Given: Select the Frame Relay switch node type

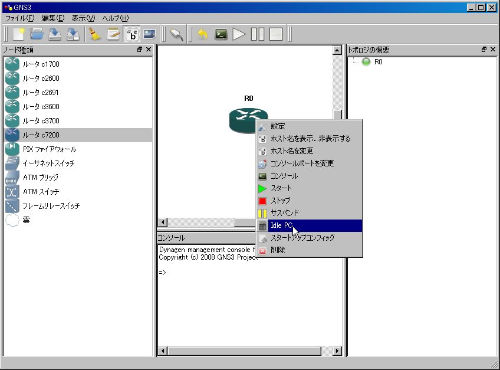Looking at the screenshot, I should point(78,206).
